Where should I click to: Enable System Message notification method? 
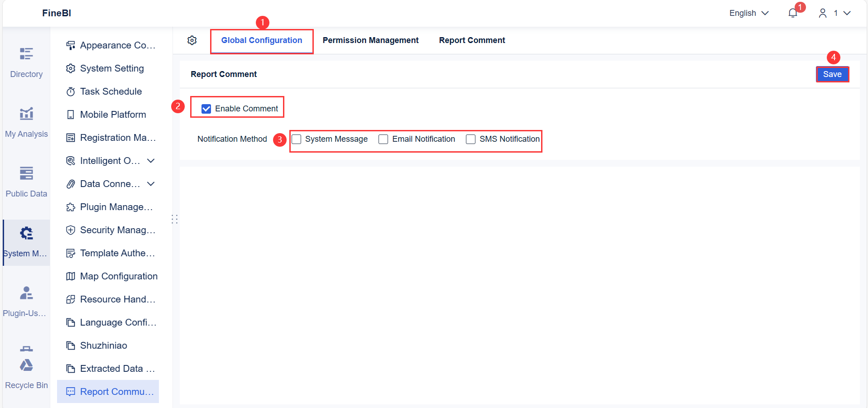(x=297, y=139)
